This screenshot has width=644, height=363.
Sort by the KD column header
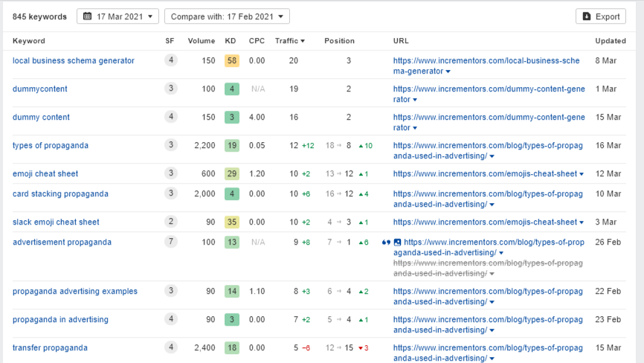(231, 41)
